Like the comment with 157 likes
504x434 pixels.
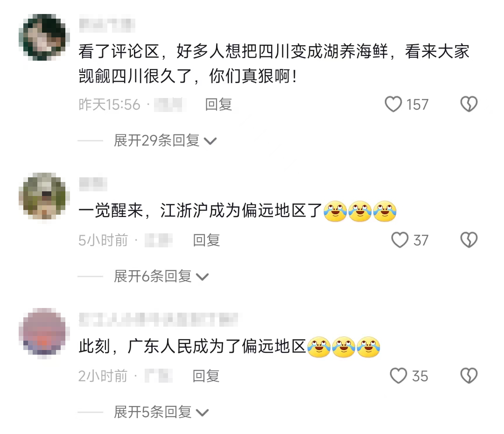click(x=393, y=104)
